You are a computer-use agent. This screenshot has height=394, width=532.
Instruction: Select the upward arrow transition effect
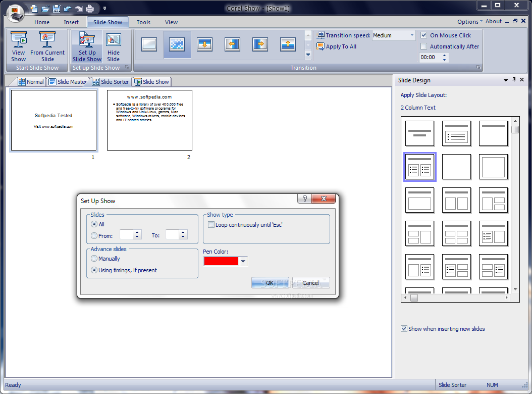coord(288,44)
